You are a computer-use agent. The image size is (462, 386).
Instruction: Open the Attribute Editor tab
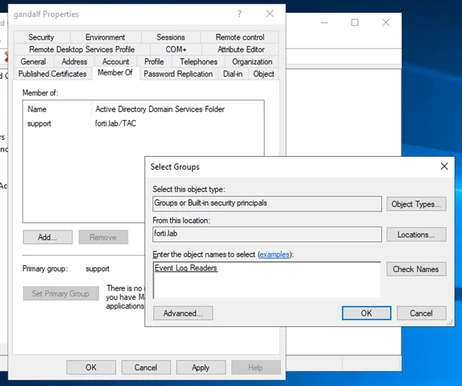[241, 49]
